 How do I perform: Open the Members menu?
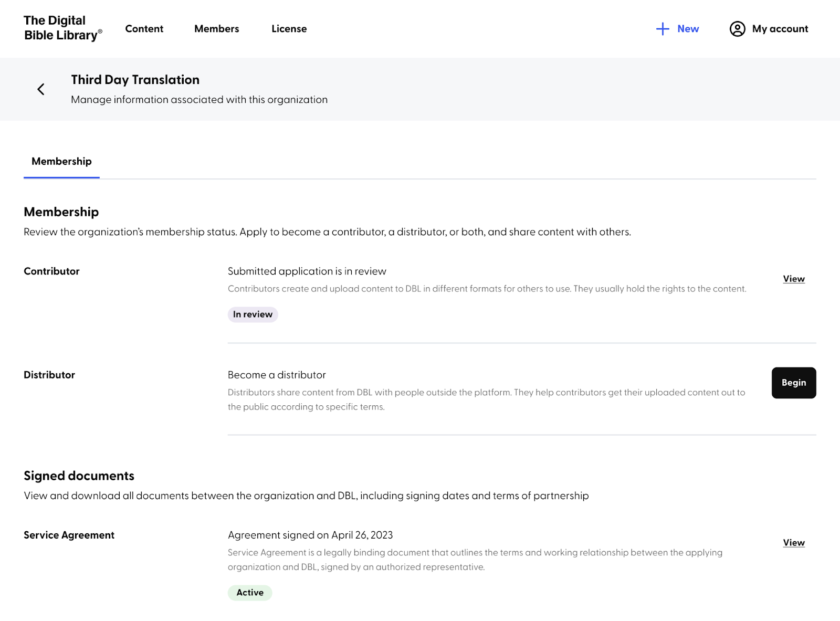pyautogui.click(x=216, y=29)
